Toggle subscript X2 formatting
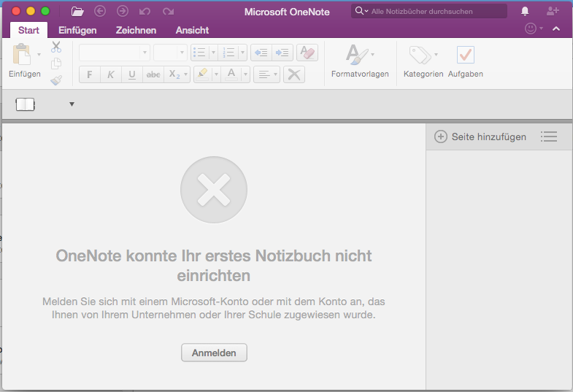573x392 pixels. [x=174, y=75]
